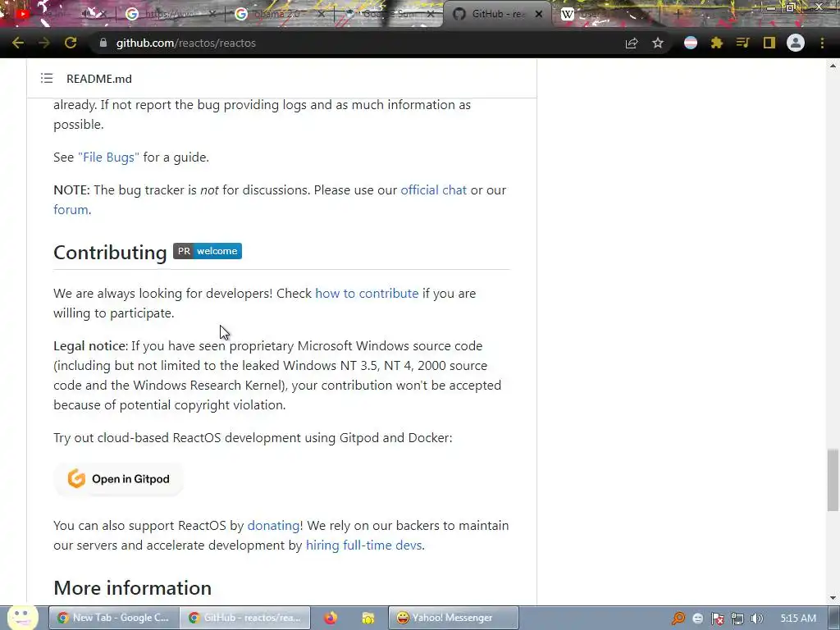Open the striped flag extension icon
This screenshot has width=840, height=630.
691,43
